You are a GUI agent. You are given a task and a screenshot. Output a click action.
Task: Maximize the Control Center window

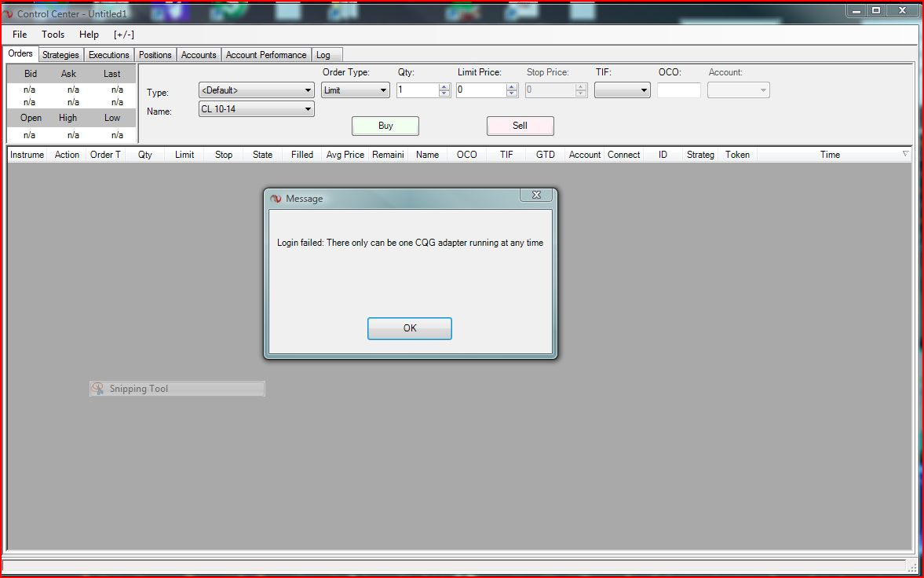pos(876,11)
